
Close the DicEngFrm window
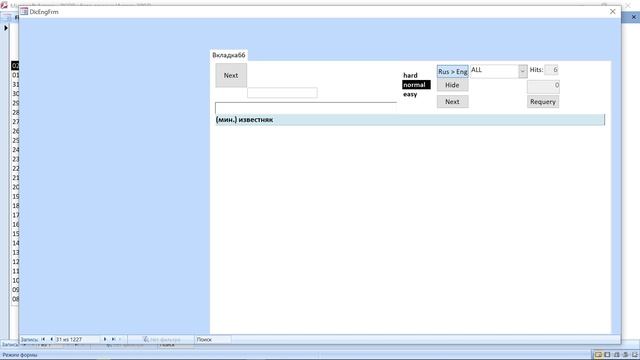pyautogui.click(x=613, y=11)
